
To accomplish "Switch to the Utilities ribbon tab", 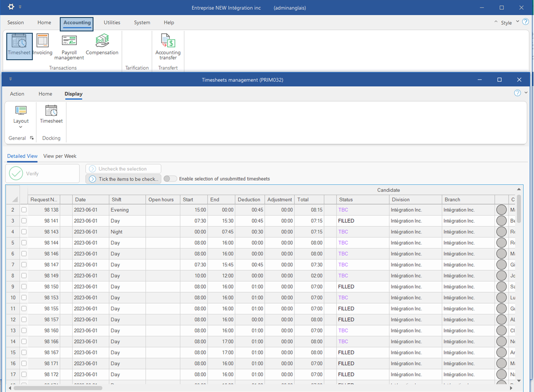I will tap(112, 22).
